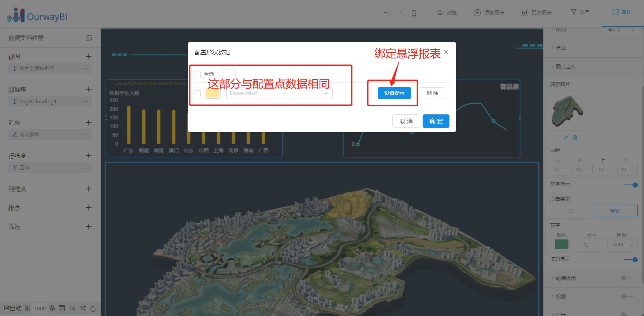The image size is (644, 316).
Task: Add a new 列维度 field
Action: [89, 189]
